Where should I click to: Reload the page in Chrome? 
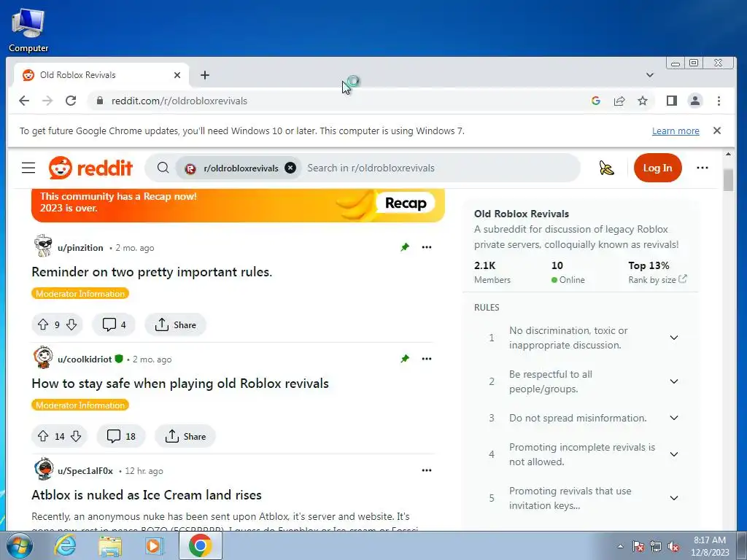71,101
